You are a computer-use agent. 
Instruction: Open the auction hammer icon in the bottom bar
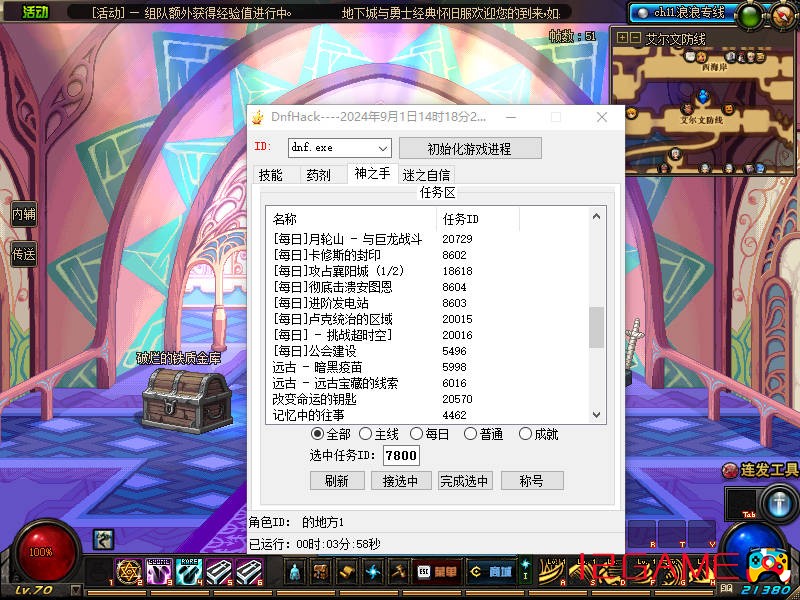pos(399,572)
